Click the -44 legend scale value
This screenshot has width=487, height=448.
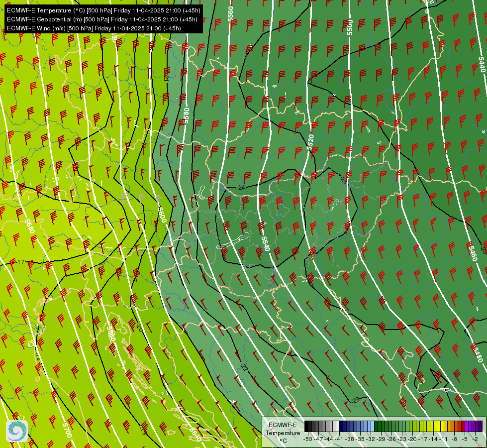point(329,439)
